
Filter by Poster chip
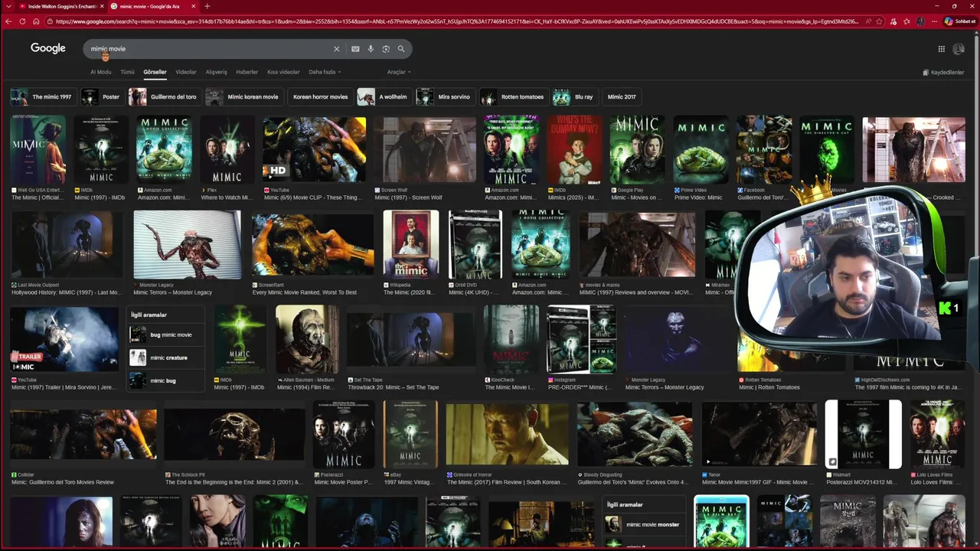point(102,97)
